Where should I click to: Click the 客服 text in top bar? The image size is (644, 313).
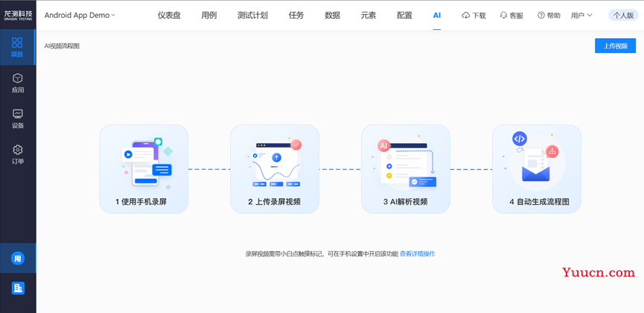pos(516,16)
